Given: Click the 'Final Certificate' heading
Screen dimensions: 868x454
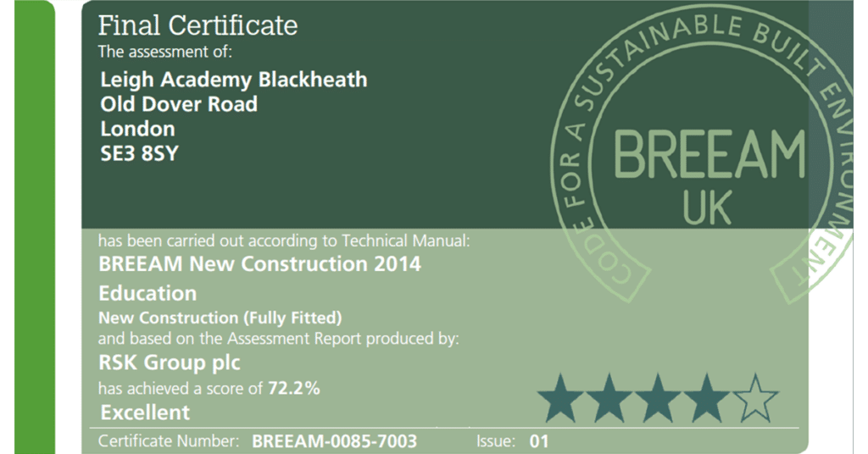Looking at the screenshot, I should 198,26.
